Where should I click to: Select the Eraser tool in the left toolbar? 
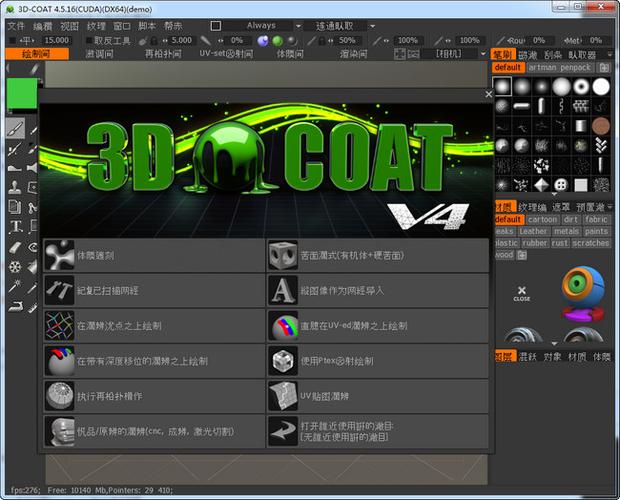click(x=15, y=247)
